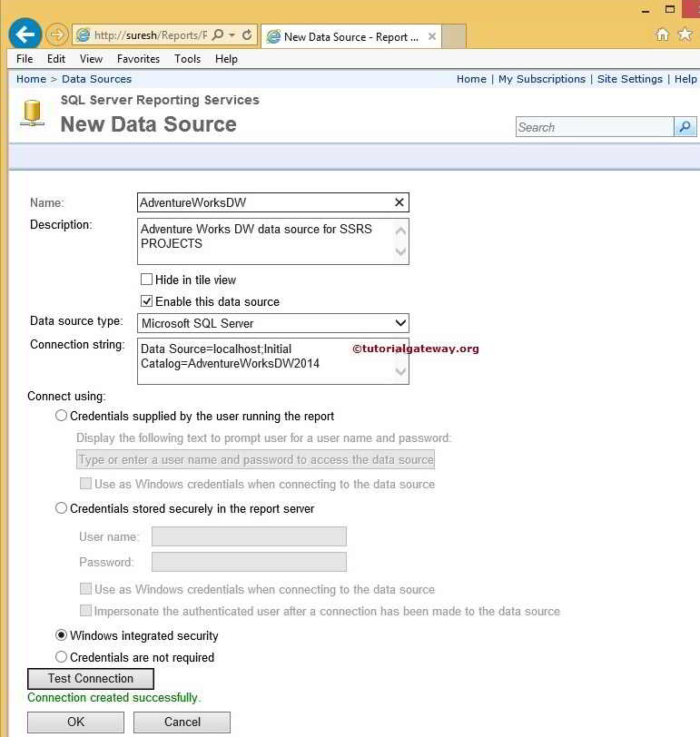Uncheck Enable this data source checkbox
This screenshot has width=700, height=737.
[x=147, y=300]
